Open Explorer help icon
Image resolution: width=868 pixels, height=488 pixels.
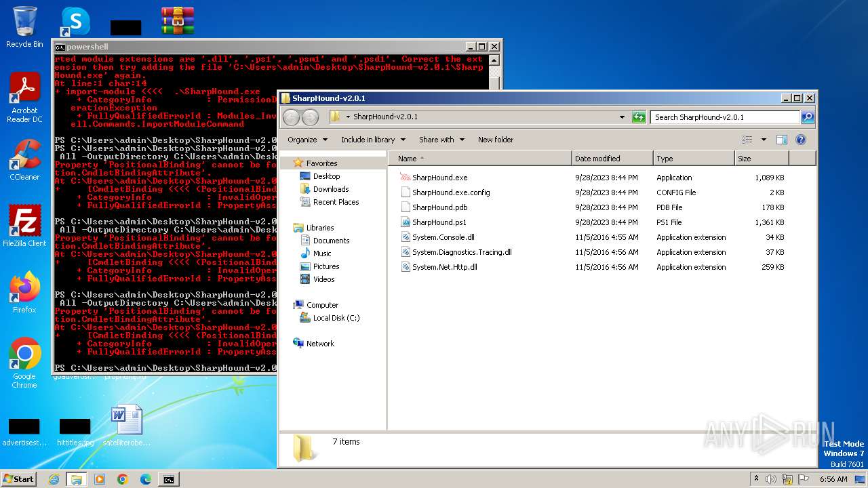[801, 140]
